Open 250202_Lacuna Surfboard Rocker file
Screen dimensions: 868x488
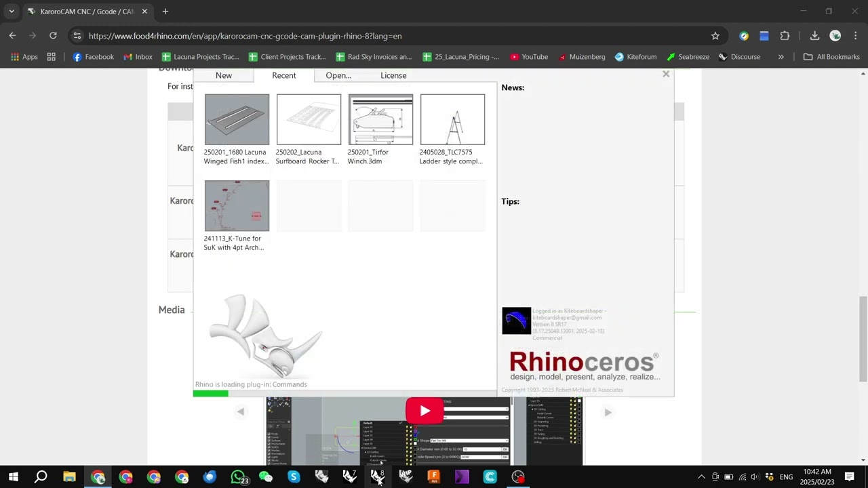(309, 129)
